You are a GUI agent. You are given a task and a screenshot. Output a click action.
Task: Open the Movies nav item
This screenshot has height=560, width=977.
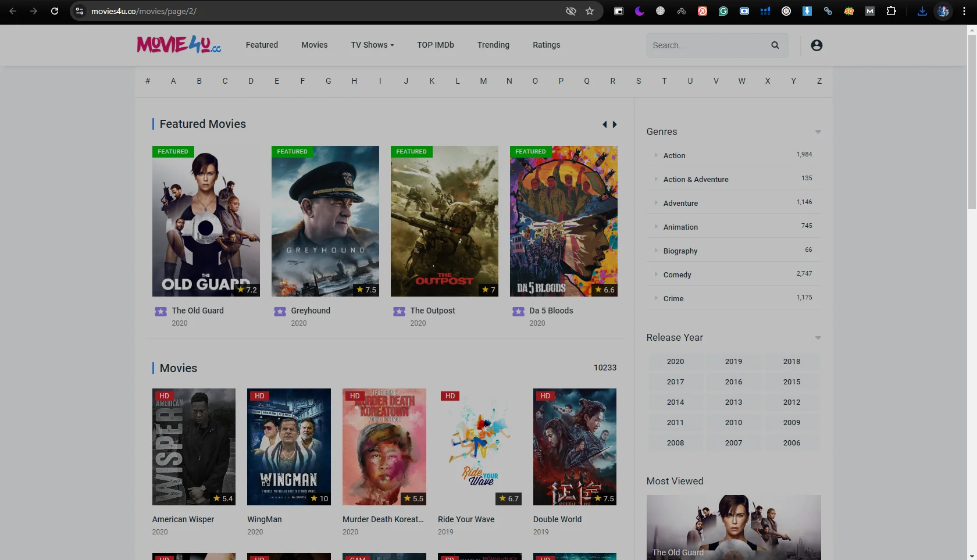pos(315,45)
